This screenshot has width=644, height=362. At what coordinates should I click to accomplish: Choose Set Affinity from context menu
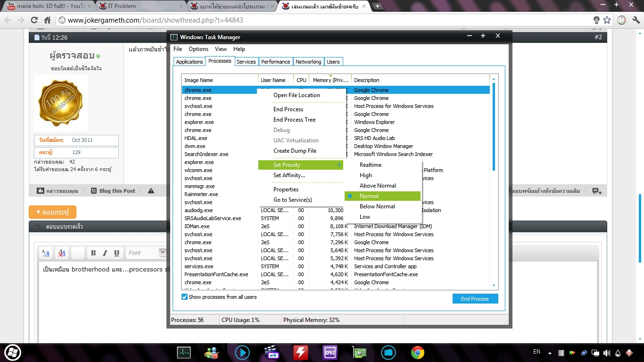[301, 175]
